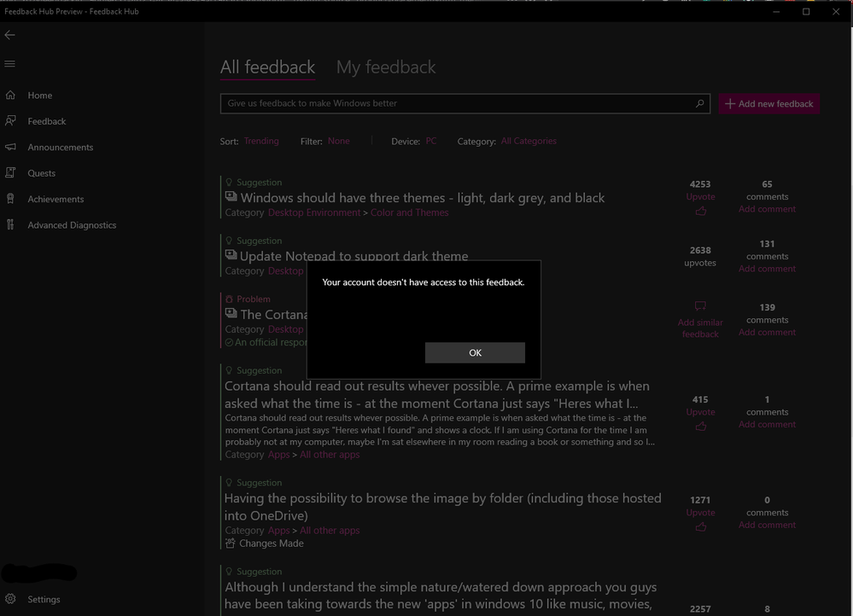Click the 2638 upvotes count
Viewport: 853px width, 616px height.
coord(700,250)
